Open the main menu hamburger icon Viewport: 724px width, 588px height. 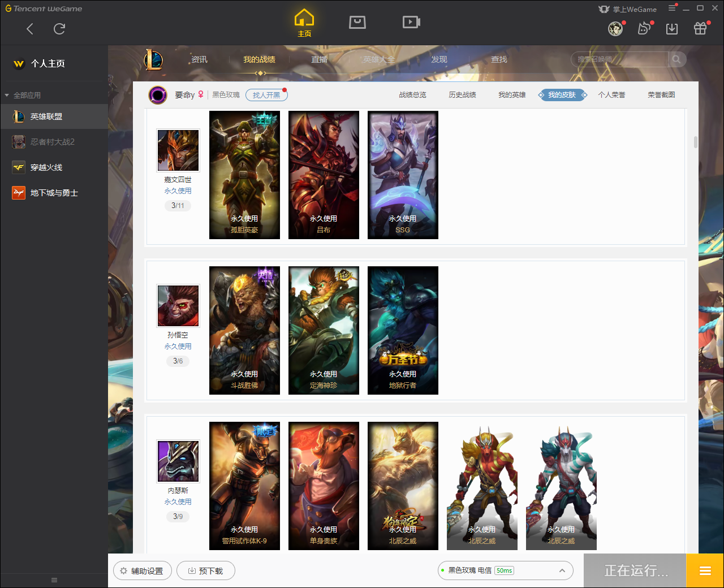(672, 8)
